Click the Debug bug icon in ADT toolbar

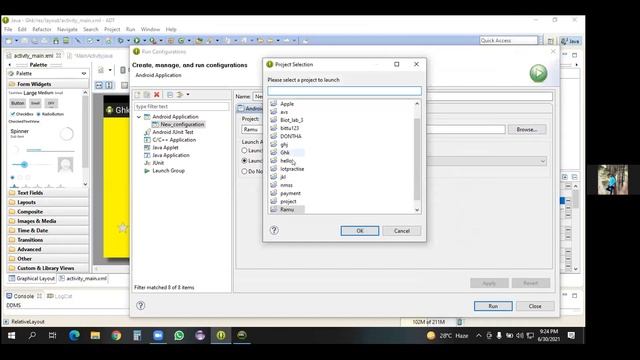(120, 40)
